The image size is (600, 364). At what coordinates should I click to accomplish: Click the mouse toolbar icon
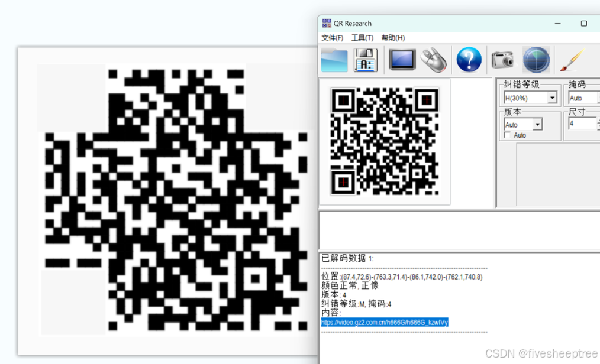point(434,60)
